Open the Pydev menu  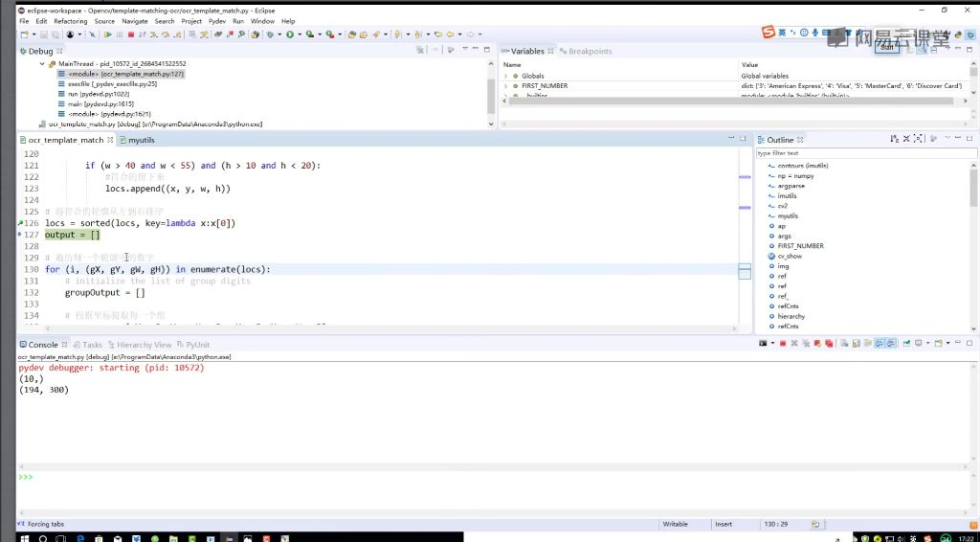217,21
